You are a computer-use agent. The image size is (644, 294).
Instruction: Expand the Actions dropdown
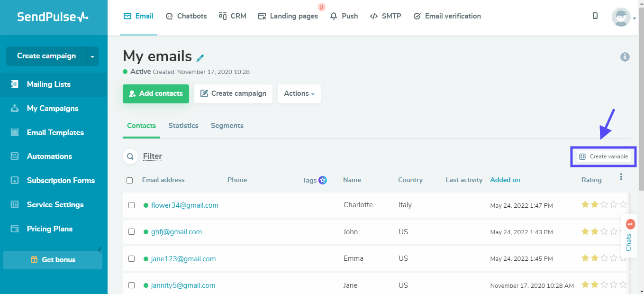point(299,94)
